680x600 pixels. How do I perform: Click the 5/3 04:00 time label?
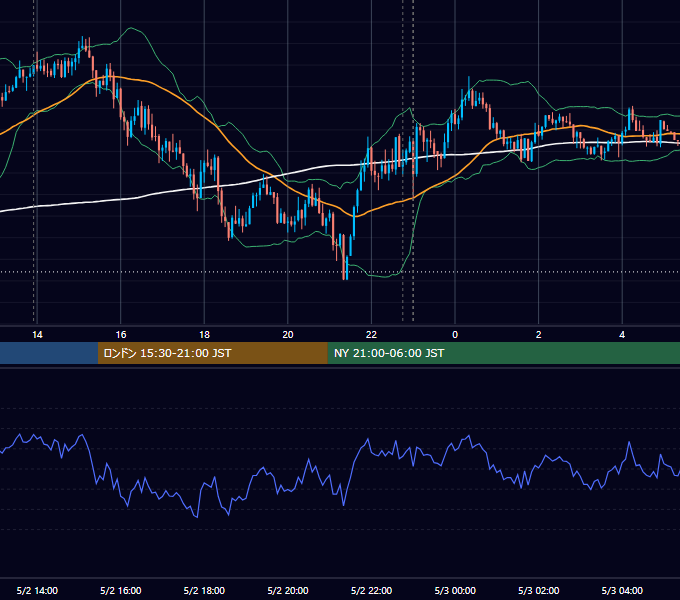tap(622, 590)
